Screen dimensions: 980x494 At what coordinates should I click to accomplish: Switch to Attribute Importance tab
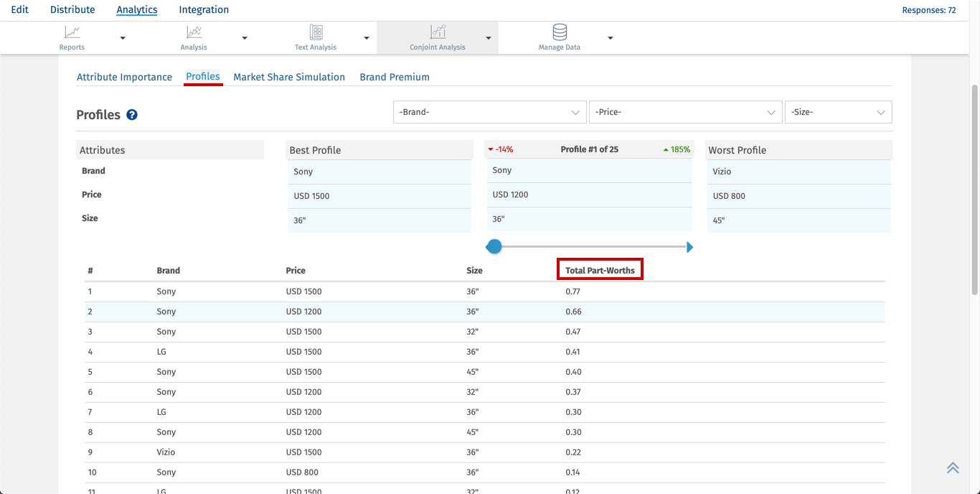124,77
